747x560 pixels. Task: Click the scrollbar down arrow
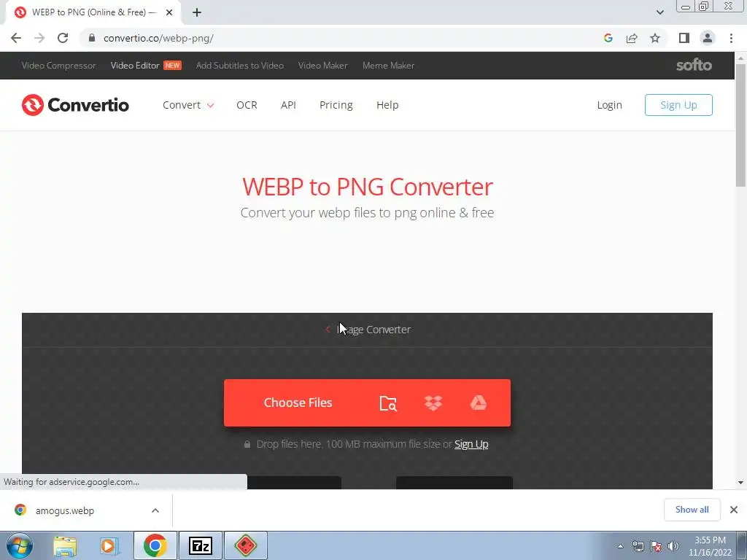tap(740, 483)
